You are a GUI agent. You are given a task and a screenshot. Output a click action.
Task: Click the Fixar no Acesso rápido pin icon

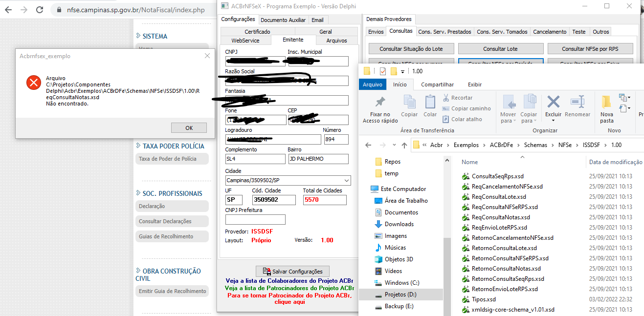pos(380,102)
